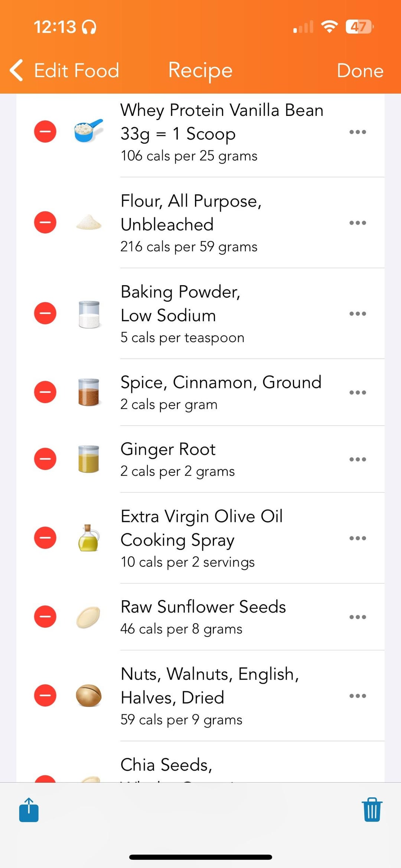
Task: Open the Nuts, Walnuts, English ingredient entry
Action: pyautogui.click(x=223, y=695)
